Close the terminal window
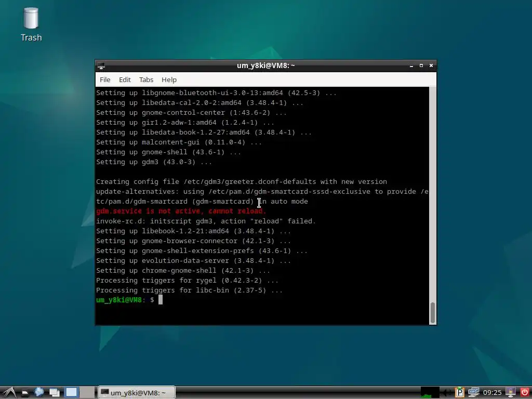Viewport: 532px width, 399px height. pyautogui.click(x=431, y=65)
